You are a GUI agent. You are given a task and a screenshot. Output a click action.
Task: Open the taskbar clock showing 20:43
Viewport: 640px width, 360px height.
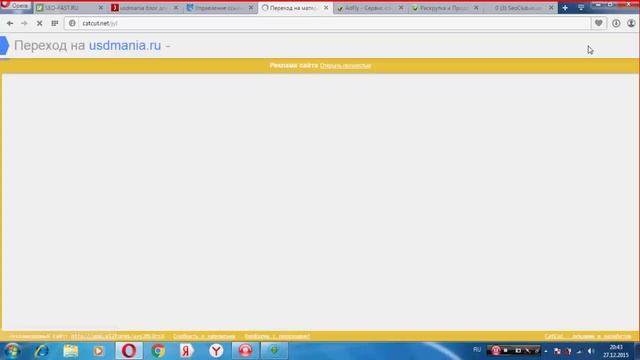(x=616, y=351)
